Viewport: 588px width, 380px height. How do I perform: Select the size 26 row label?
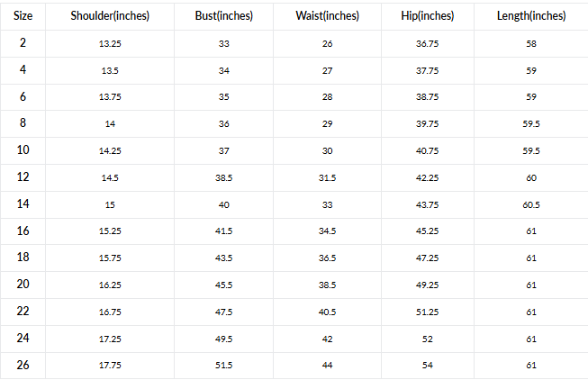point(23,366)
